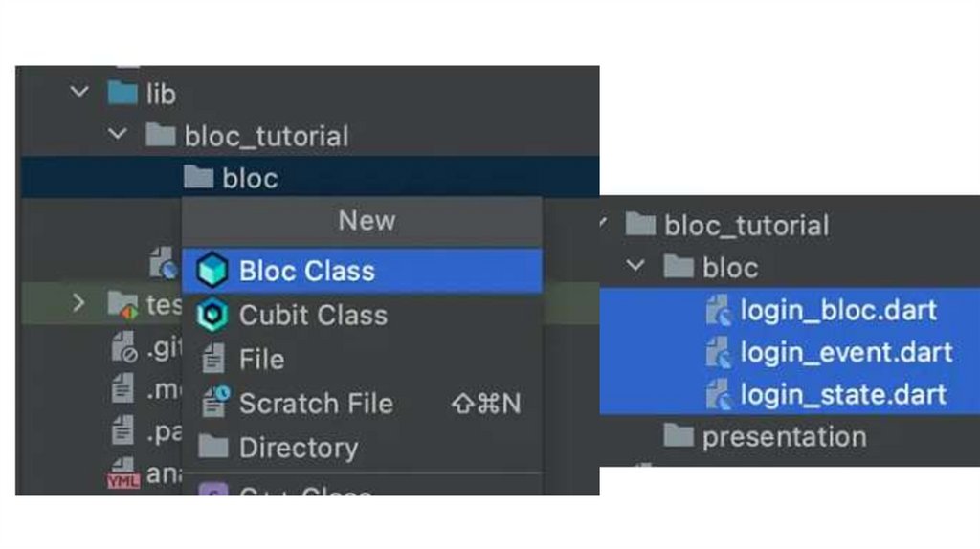This screenshot has width=980, height=549.
Task: Click the presentation folder icon
Action: point(679,437)
